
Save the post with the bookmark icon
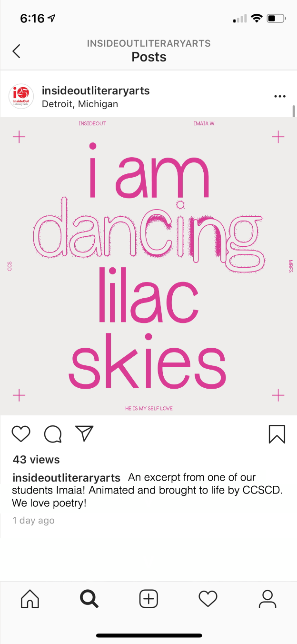pos(277,434)
